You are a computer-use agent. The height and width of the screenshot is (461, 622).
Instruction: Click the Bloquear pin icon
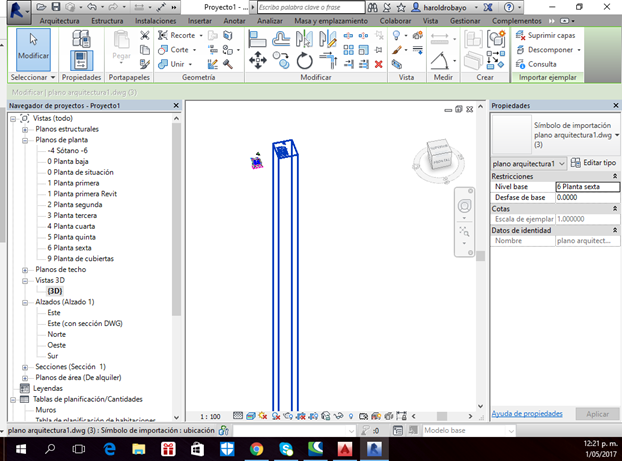click(379, 50)
